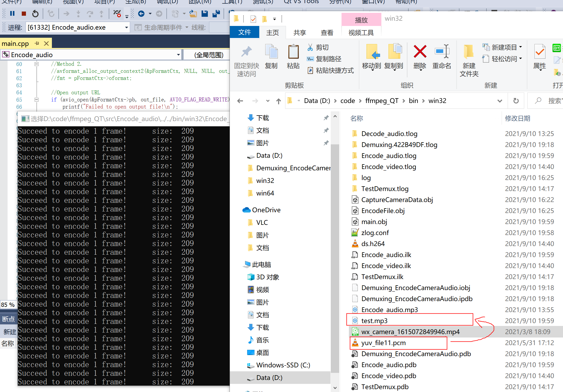Collapse code block at line 60
This screenshot has height=392, width=563.
pos(37,64)
